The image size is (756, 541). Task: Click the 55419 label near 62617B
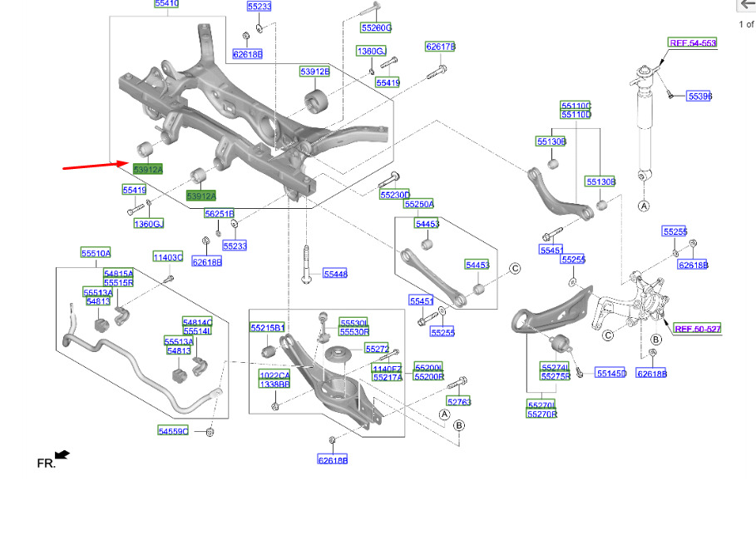coord(388,82)
